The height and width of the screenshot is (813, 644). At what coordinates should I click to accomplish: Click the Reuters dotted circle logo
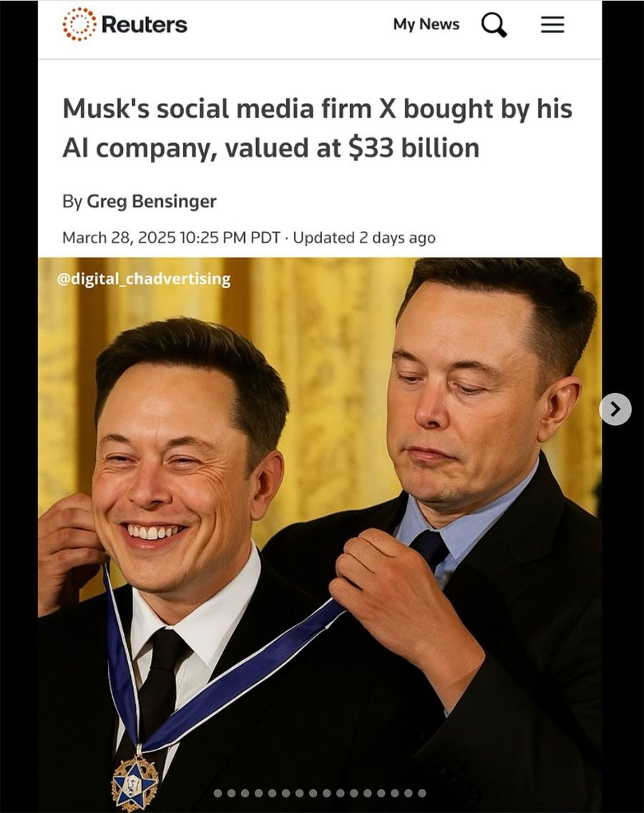[x=79, y=24]
